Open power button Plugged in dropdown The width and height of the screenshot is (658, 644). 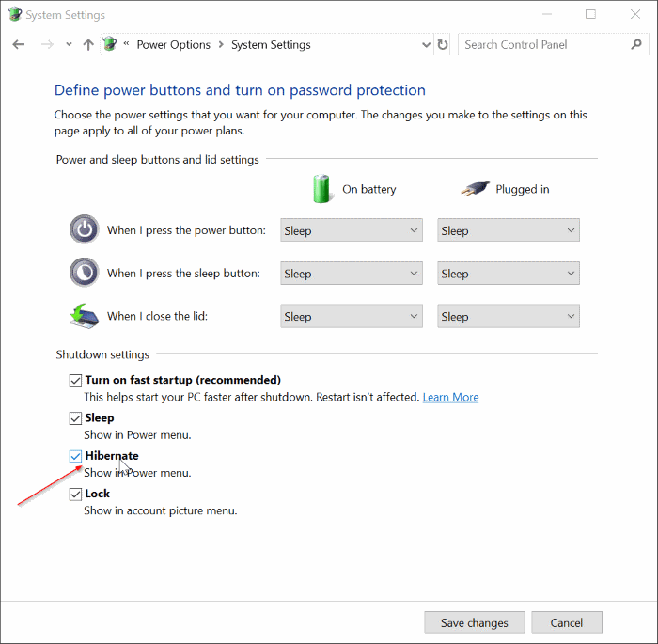point(509,230)
